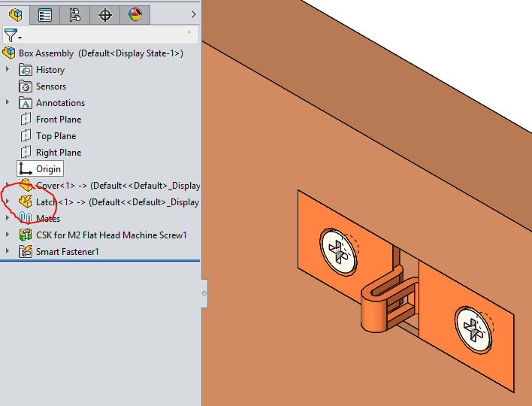Click the Sensors folder icon

pos(26,86)
